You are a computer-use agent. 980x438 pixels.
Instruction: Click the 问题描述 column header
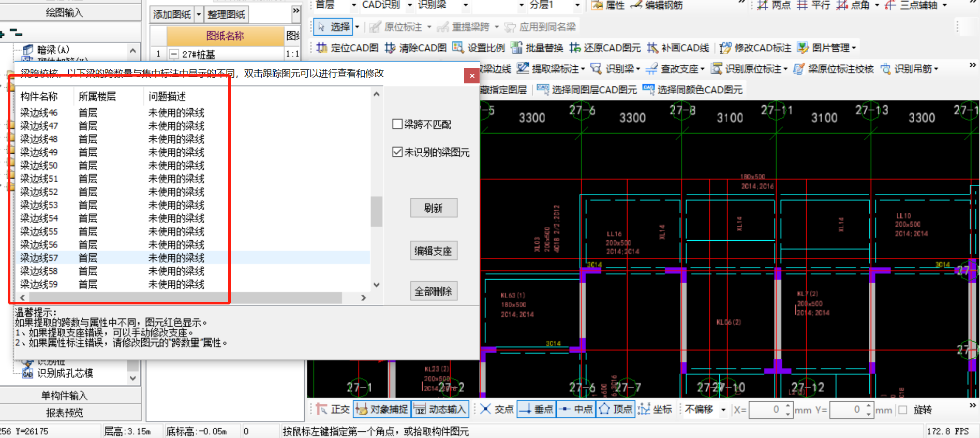167,96
